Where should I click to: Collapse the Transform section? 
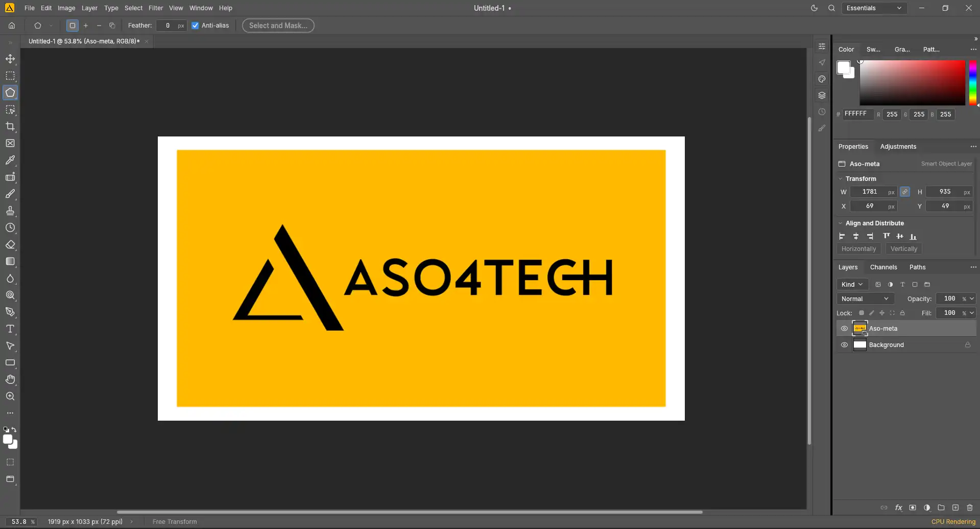[x=841, y=179]
